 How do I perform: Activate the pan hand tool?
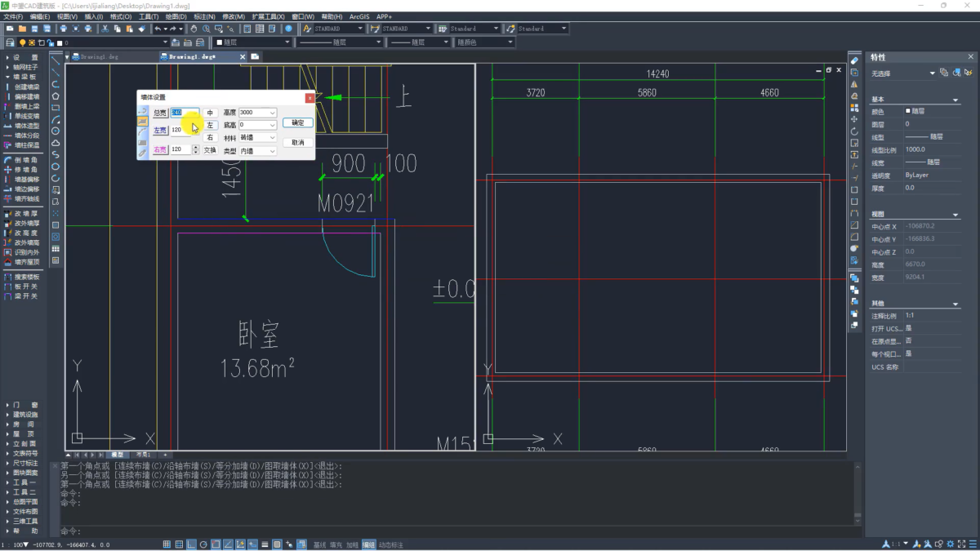click(x=194, y=29)
